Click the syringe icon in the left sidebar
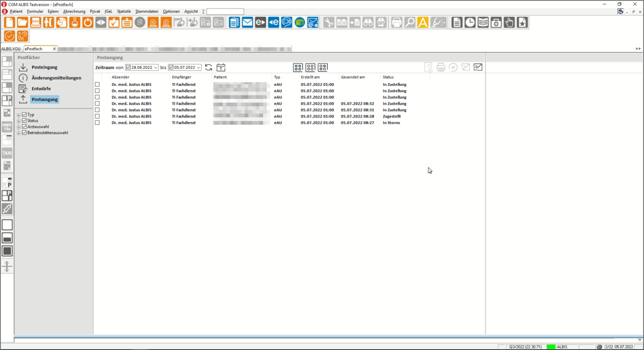644x350 pixels. pyautogui.click(x=7, y=209)
